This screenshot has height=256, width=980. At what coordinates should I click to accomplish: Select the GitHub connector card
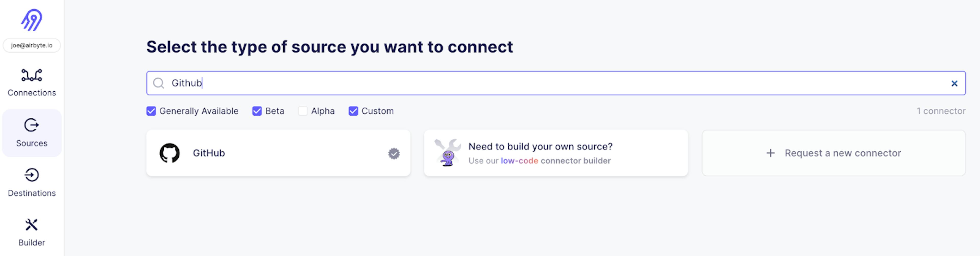click(278, 153)
